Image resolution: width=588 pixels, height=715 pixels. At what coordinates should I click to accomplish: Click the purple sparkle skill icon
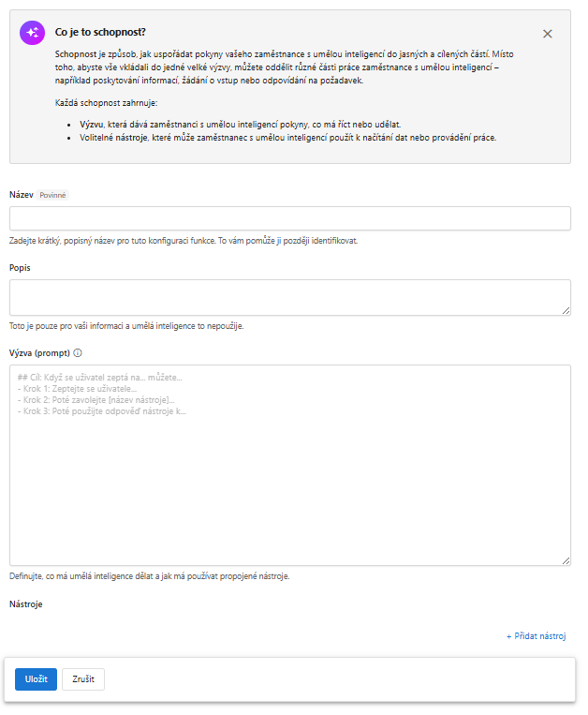click(32, 32)
